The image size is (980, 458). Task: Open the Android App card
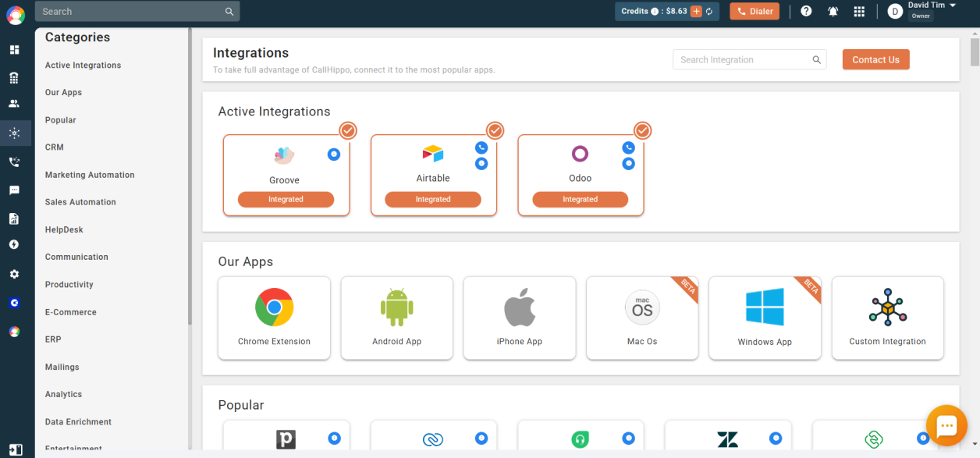tap(396, 318)
